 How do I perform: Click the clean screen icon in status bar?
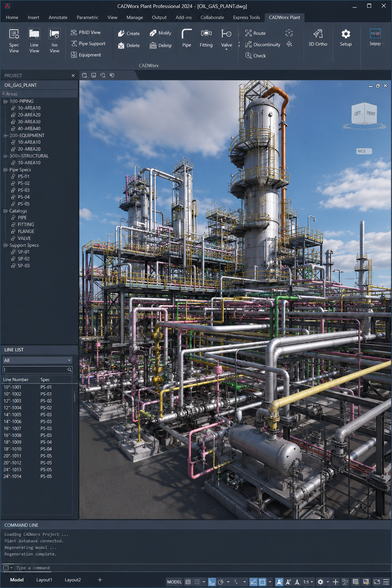(377, 582)
